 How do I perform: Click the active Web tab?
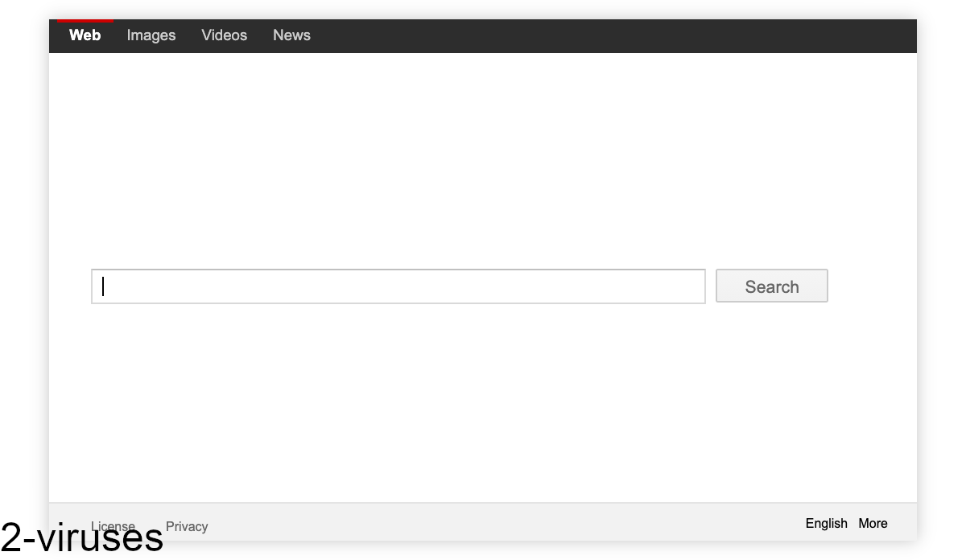pos(85,35)
